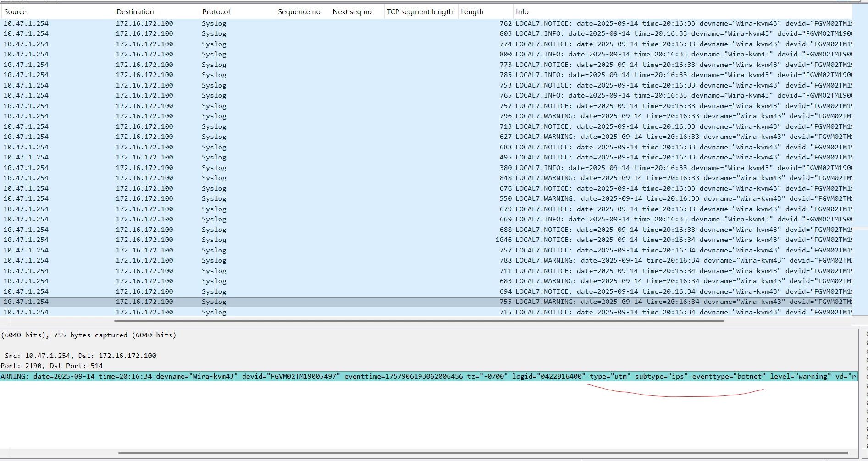Select the packet row with length 773
Viewport: 868px width, 461px height.
pos(426,65)
